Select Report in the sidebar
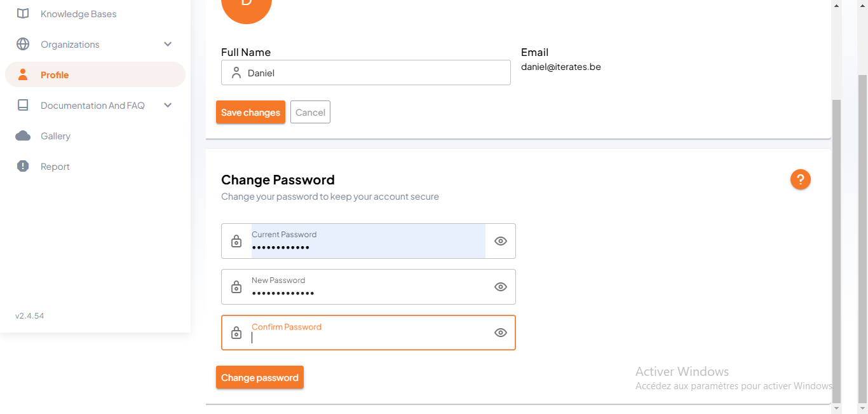 55,166
